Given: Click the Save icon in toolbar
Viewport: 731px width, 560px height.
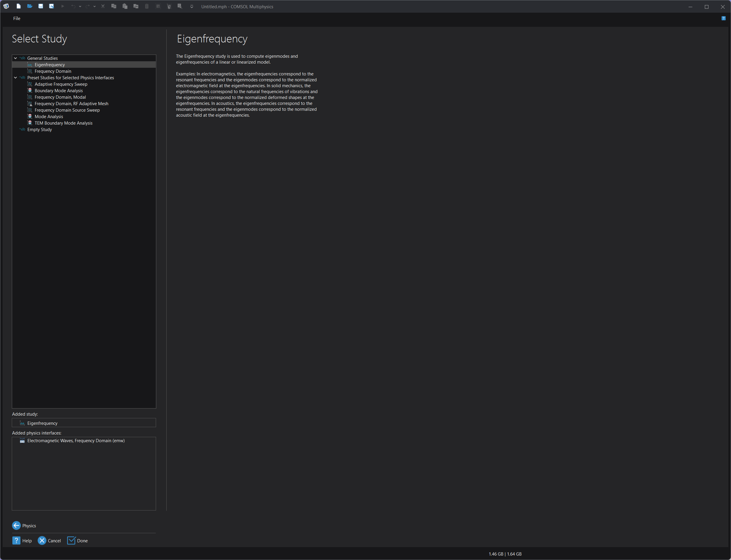Looking at the screenshot, I should (x=41, y=6).
